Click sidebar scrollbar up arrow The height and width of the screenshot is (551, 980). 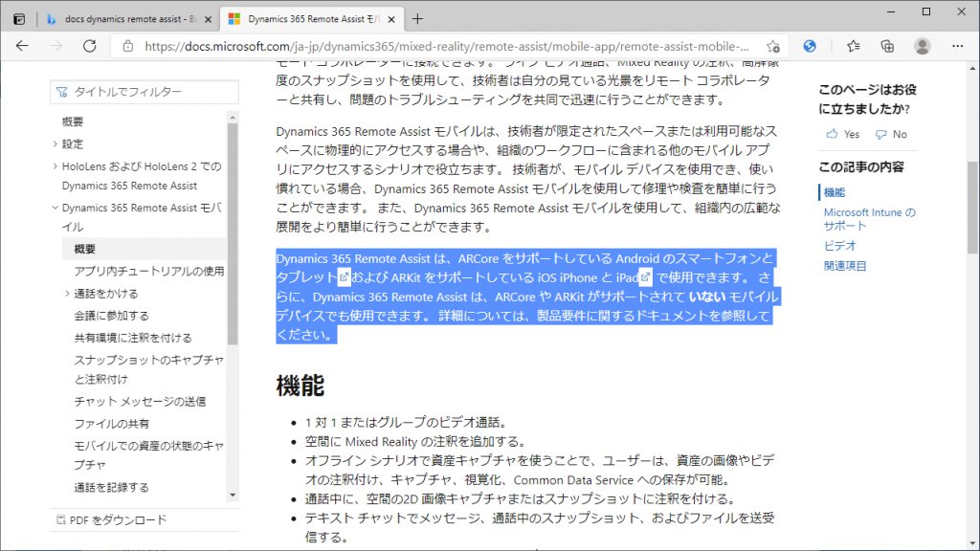point(233,118)
